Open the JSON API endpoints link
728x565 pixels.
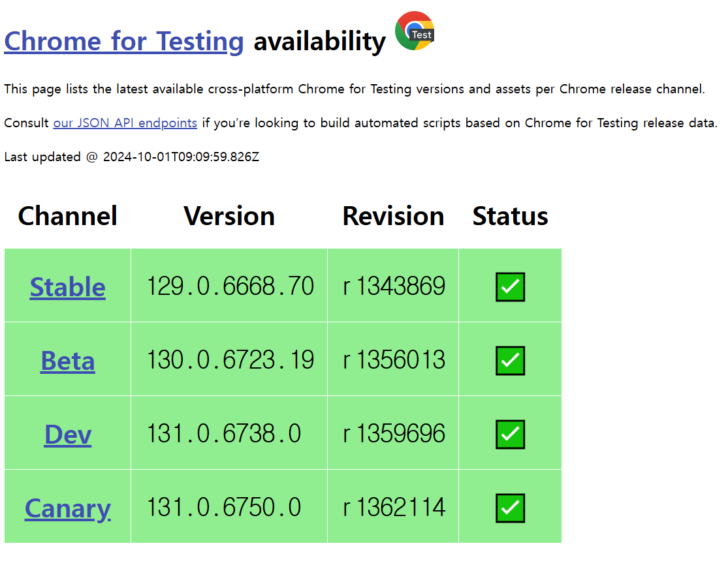[x=125, y=123]
